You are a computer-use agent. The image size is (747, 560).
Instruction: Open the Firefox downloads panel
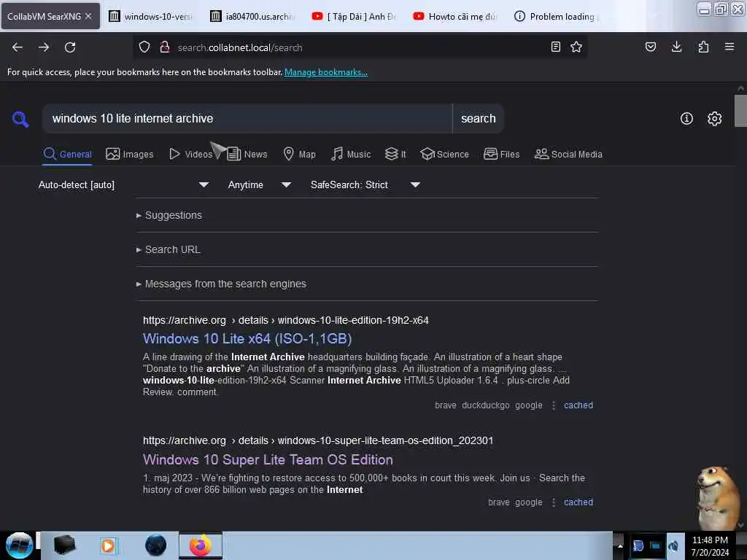click(x=676, y=47)
